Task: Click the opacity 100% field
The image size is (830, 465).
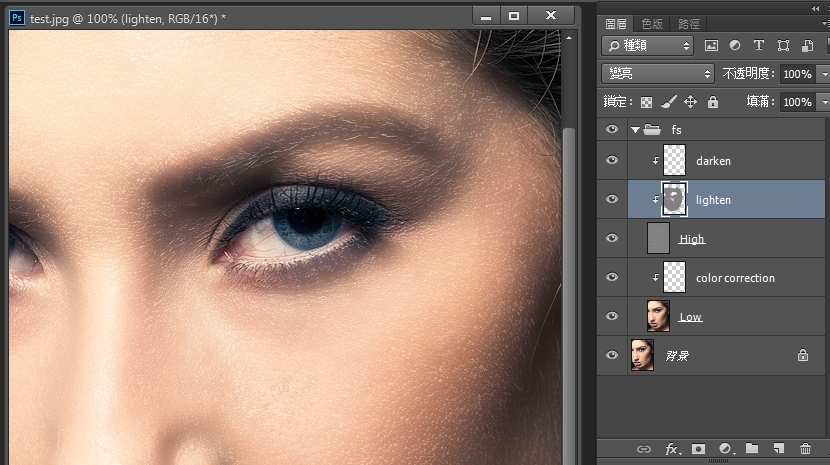Action: click(797, 74)
